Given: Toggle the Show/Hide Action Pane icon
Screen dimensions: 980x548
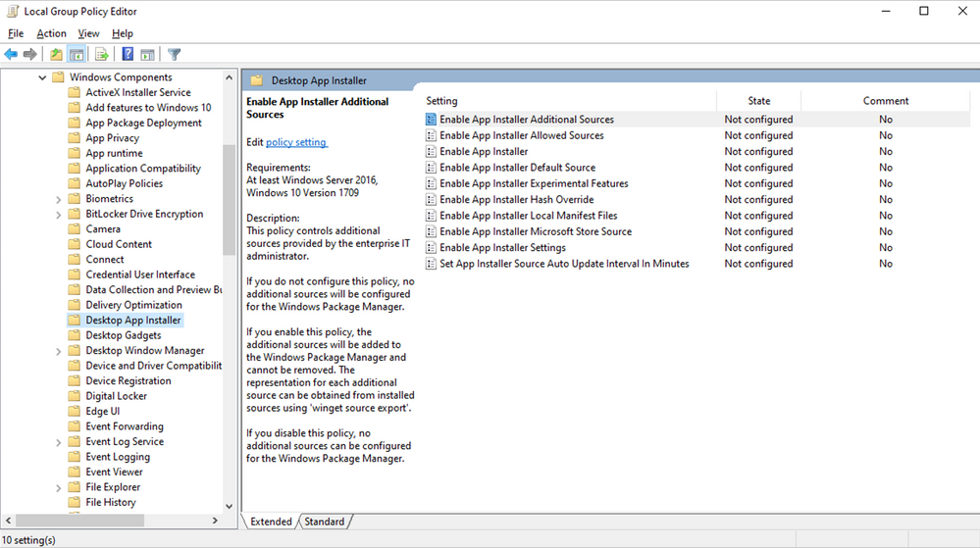Looking at the screenshot, I should click(147, 55).
